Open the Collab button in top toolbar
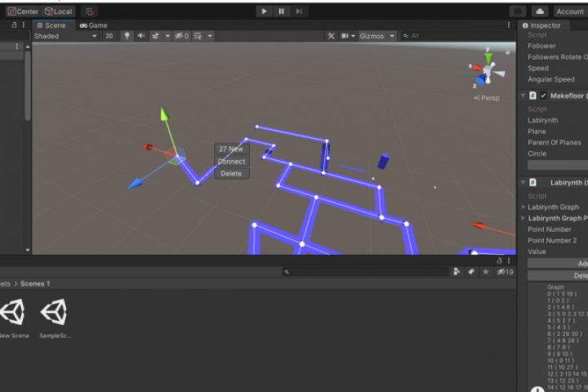This screenshot has height=392, width=588. 518,11
